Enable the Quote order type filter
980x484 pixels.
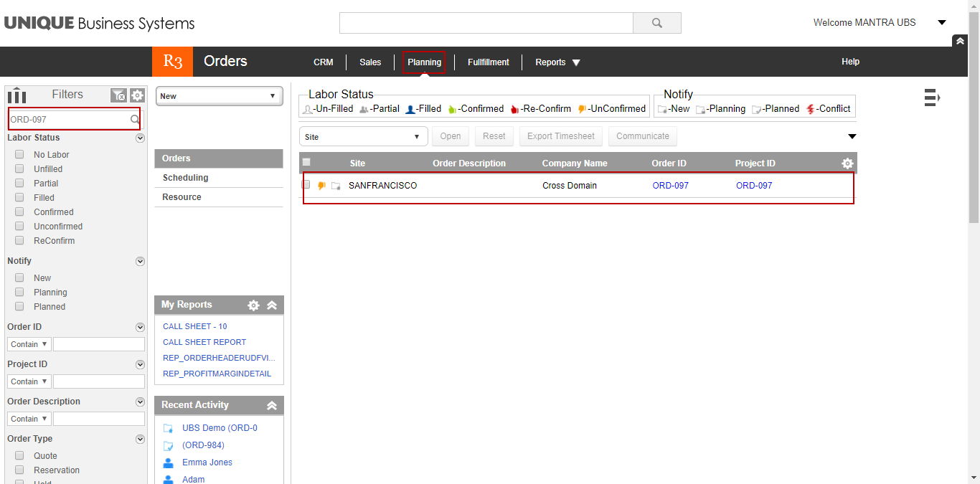19,455
